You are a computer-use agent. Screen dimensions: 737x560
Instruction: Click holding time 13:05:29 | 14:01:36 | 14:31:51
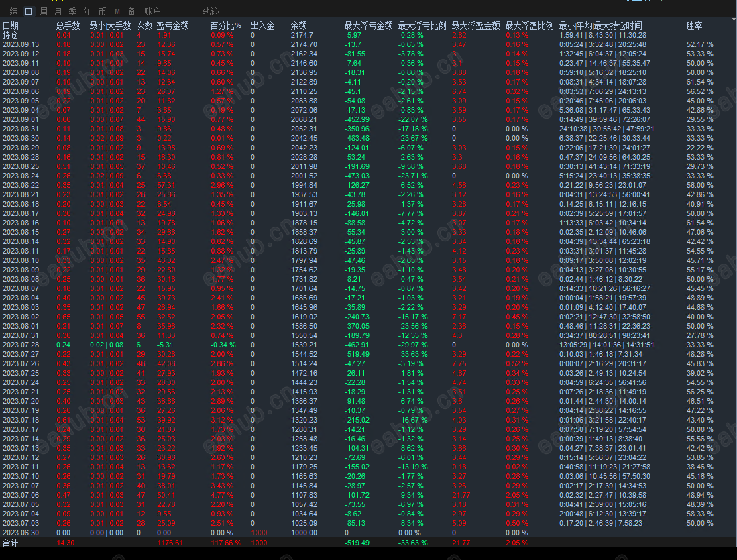tap(607, 345)
